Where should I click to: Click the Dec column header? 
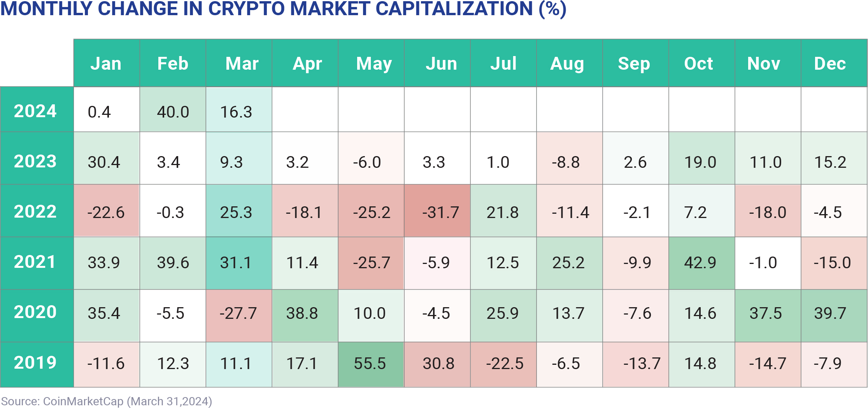pos(830,63)
